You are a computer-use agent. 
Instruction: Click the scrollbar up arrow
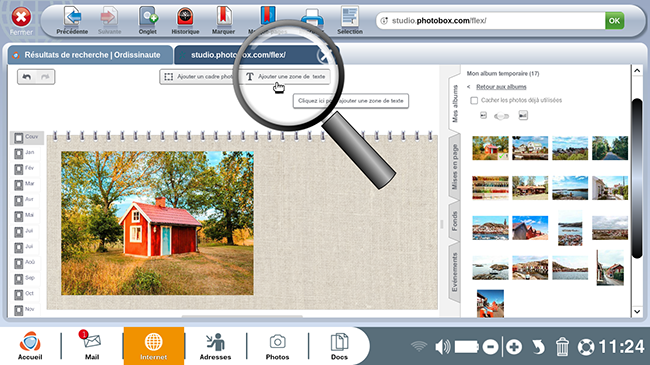pyautogui.click(x=637, y=71)
